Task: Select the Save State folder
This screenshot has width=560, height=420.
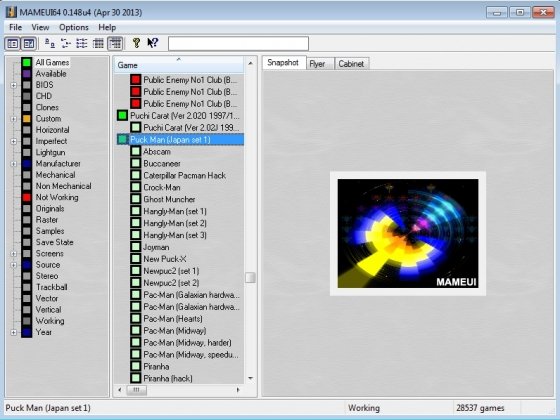Action: click(55, 242)
